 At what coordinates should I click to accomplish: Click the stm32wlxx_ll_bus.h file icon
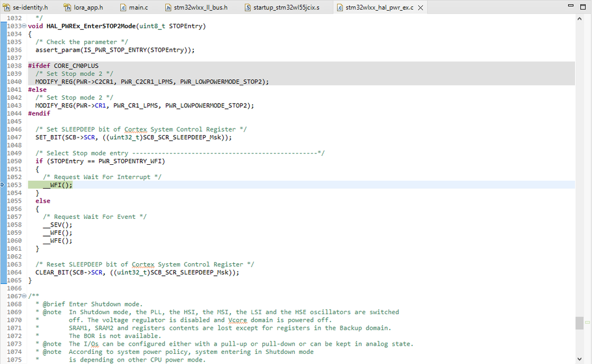(x=168, y=7)
